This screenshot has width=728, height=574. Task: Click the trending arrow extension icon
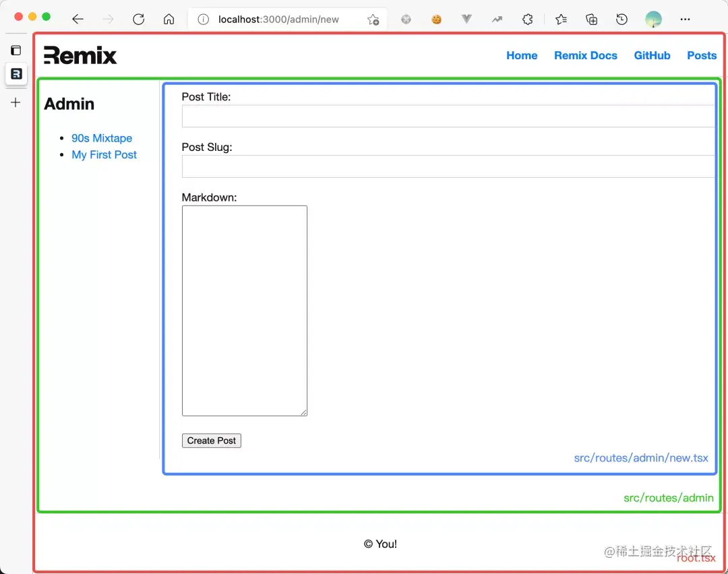(x=497, y=20)
